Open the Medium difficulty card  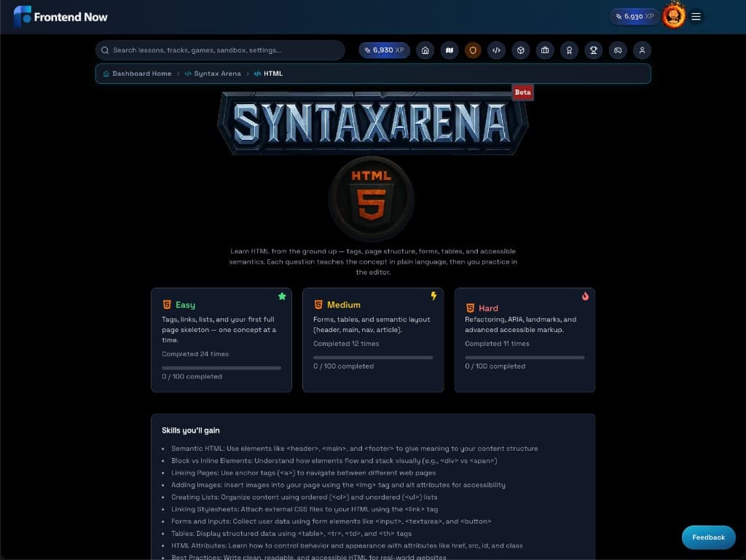(373, 340)
